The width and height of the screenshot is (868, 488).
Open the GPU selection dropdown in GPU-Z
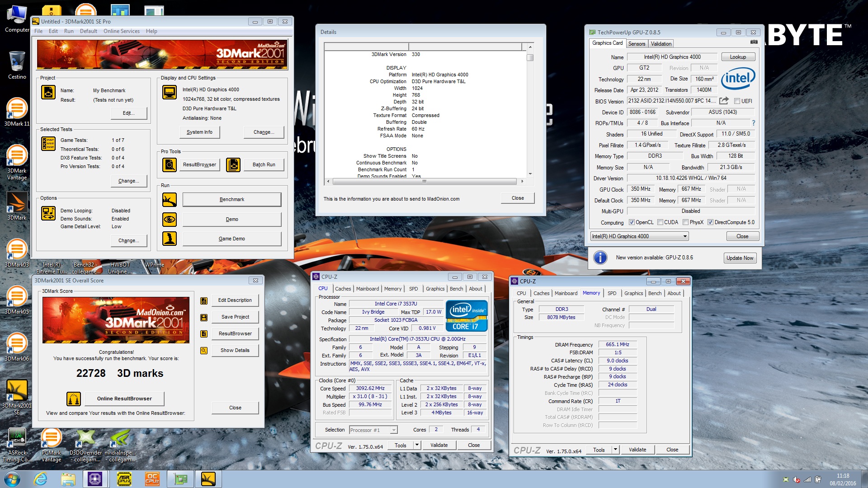[639, 236]
